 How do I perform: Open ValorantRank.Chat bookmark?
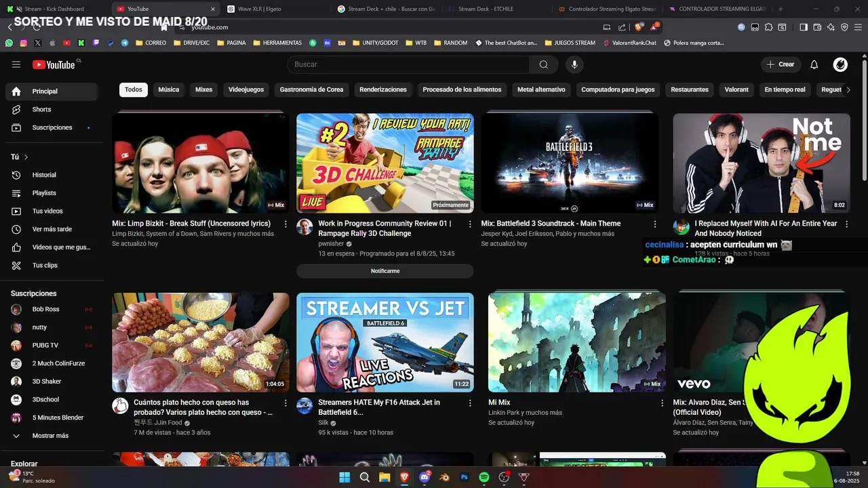click(x=629, y=43)
